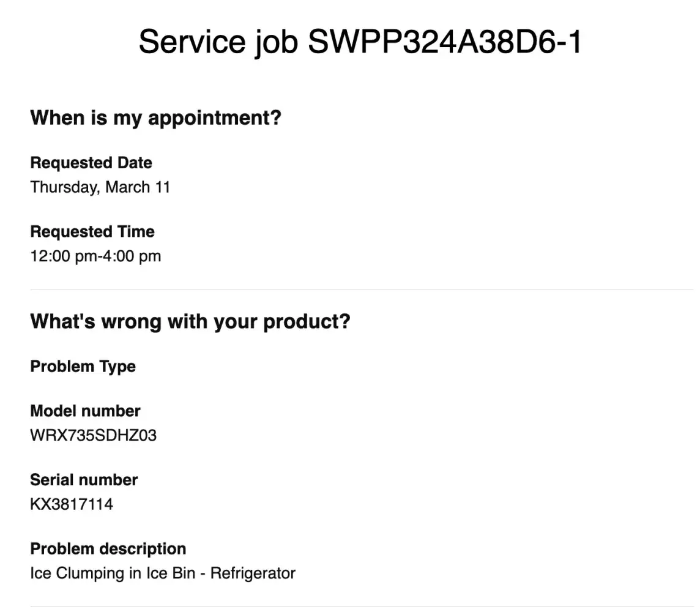
Task: Click the divider below Requested Time
Action: 361,289
